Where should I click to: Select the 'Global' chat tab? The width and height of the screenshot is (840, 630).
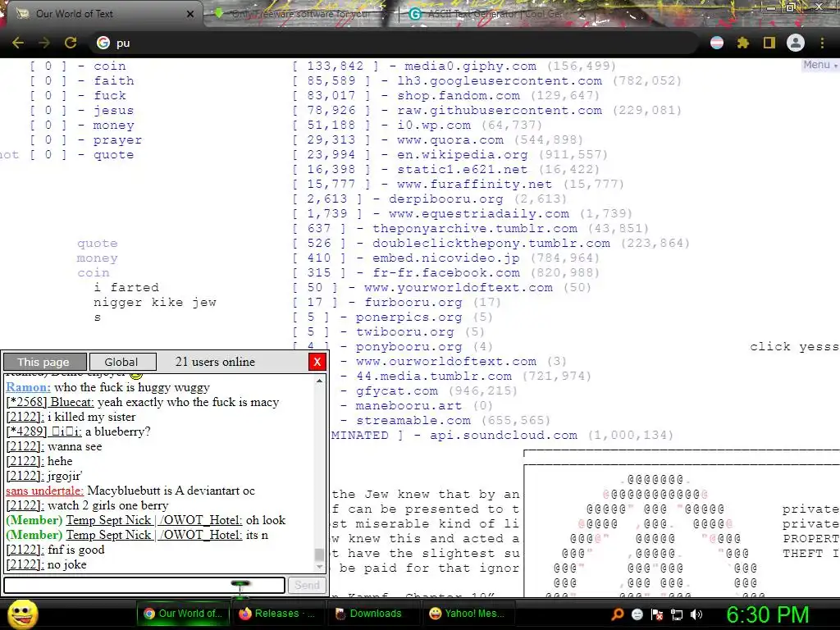coord(121,362)
